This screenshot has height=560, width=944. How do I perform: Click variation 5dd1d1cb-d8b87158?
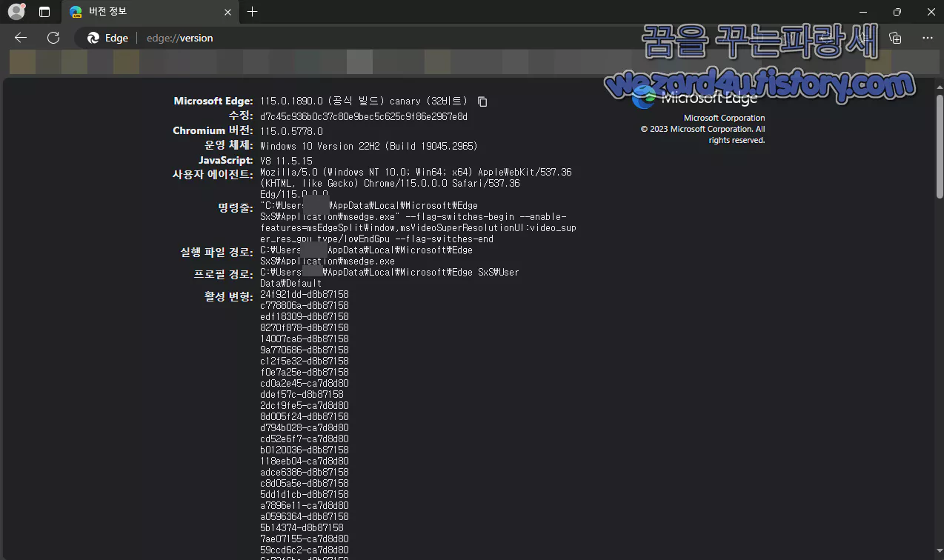tap(305, 494)
